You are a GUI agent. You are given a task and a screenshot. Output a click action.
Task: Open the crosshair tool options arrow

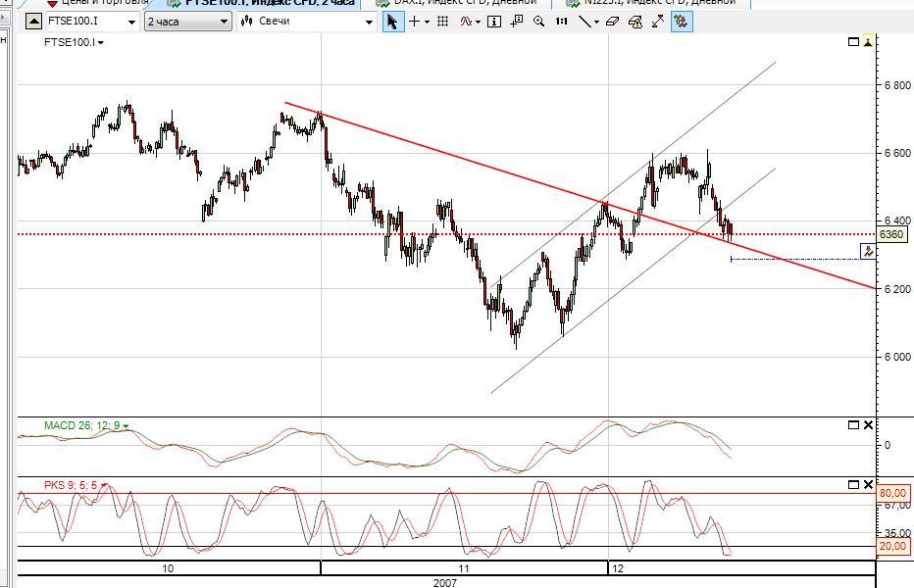(x=428, y=23)
